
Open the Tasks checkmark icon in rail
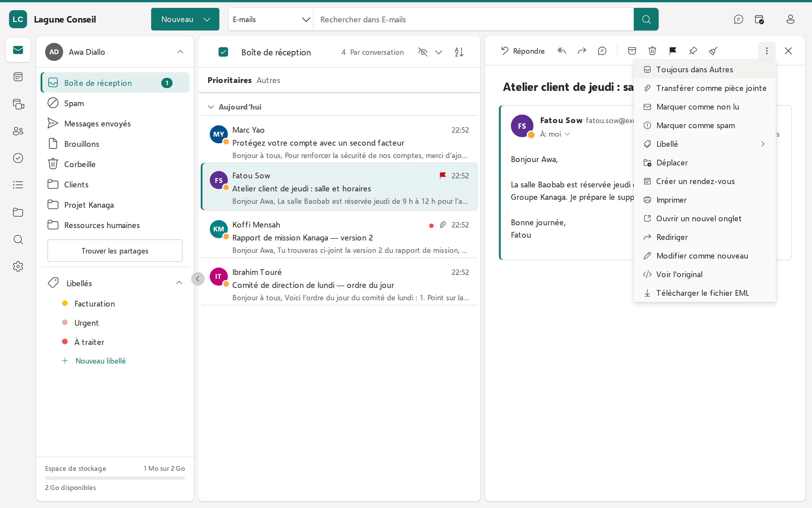tap(18, 158)
